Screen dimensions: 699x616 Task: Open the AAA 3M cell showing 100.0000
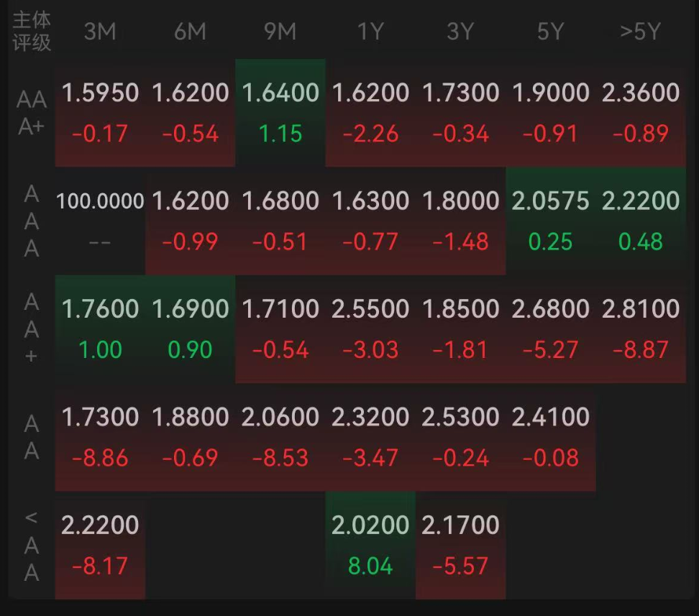point(100,221)
